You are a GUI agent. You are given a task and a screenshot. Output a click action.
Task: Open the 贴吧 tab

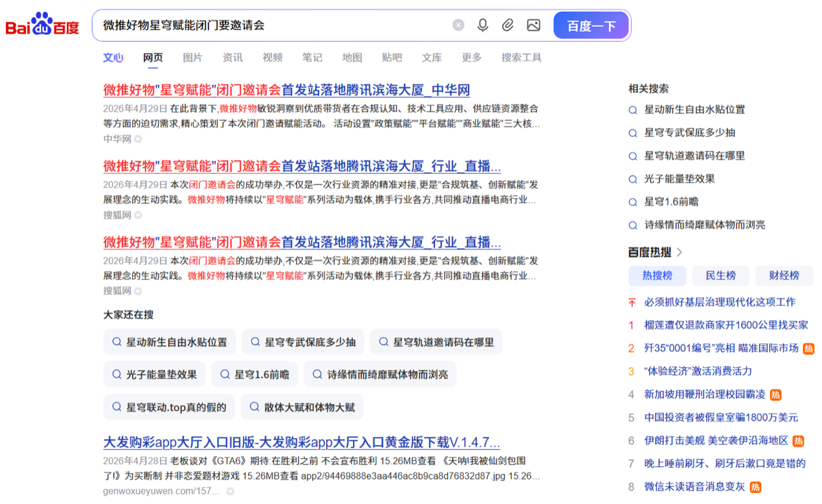pos(392,58)
